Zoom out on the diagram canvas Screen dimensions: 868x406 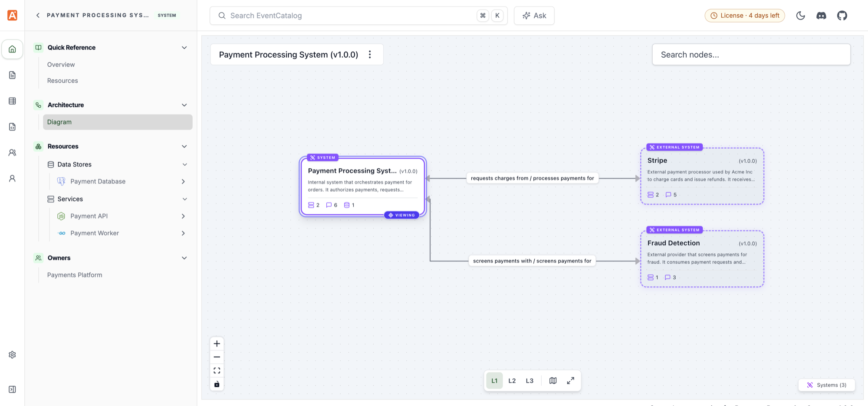pyautogui.click(x=217, y=357)
